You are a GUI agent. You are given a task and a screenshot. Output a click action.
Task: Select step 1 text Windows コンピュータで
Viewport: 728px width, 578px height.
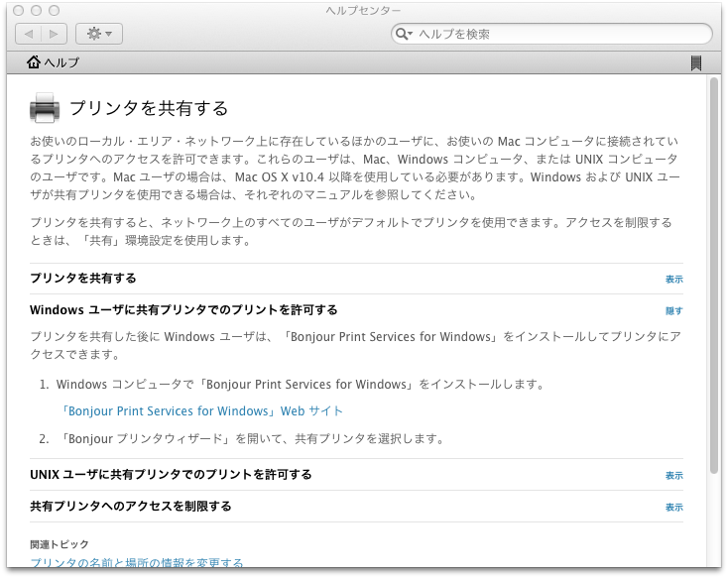click(x=125, y=385)
